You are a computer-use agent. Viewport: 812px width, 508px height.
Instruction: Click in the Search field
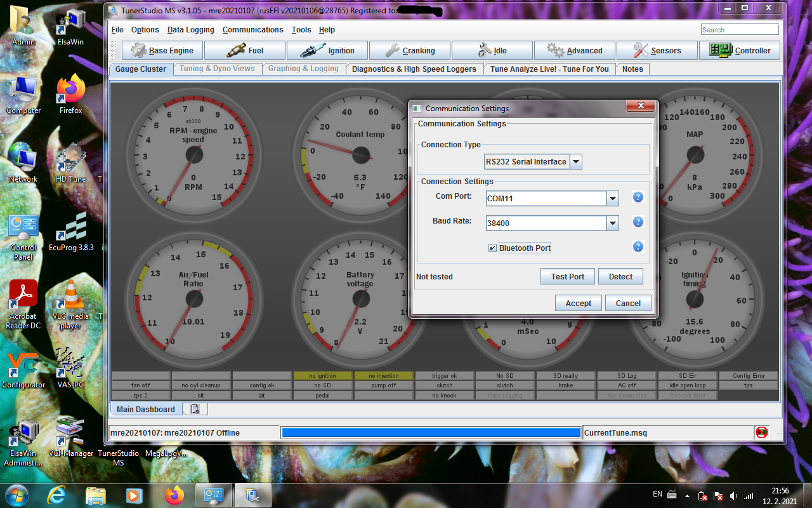(x=740, y=30)
